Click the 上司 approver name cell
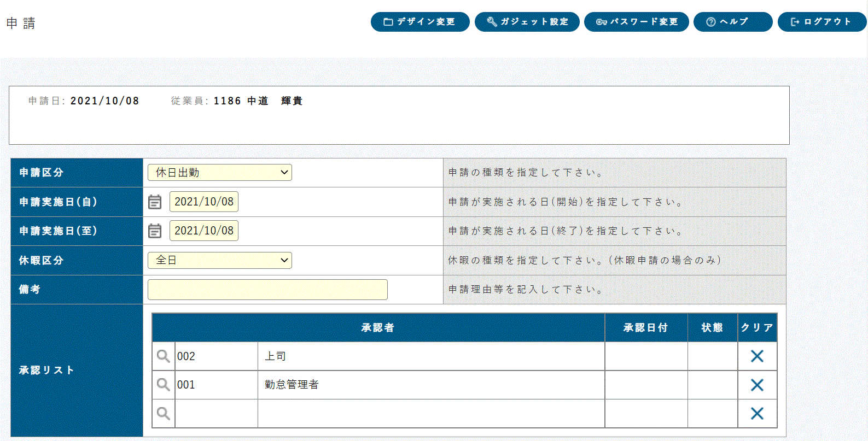The width and height of the screenshot is (868, 441). pyautogui.click(x=431, y=356)
